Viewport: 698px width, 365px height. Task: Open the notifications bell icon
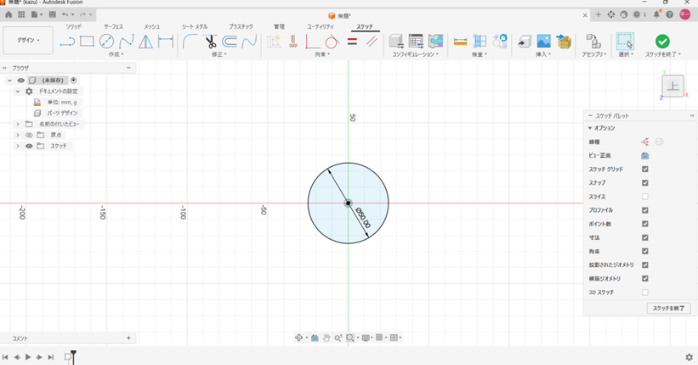tap(657, 15)
